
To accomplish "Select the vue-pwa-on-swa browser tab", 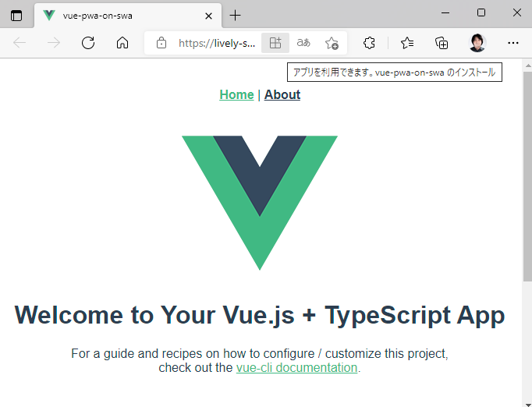I will [128, 16].
